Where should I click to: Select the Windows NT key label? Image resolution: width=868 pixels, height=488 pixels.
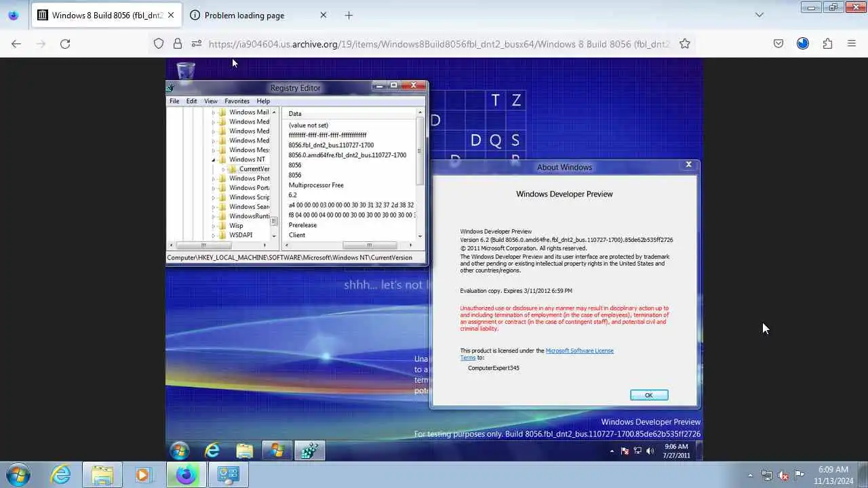click(x=247, y=159)
